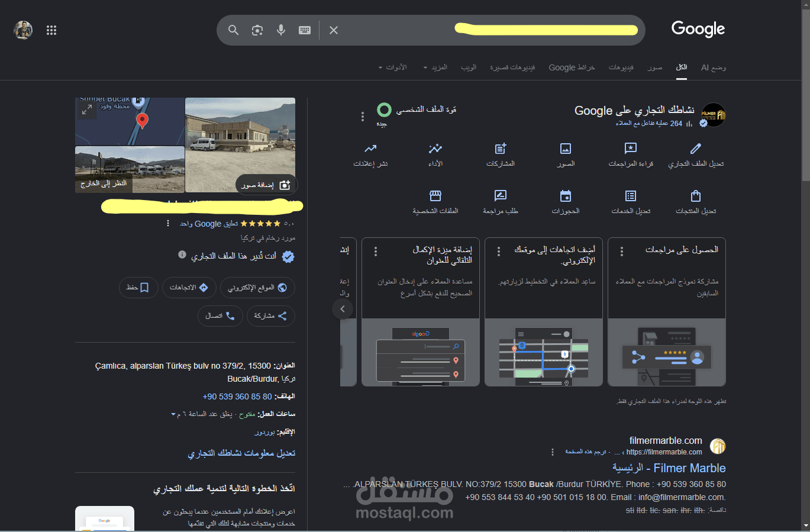810x532 pixels.
Task: Switch to the فيديوهات videos tab
Action: click(x=621, y=67)
